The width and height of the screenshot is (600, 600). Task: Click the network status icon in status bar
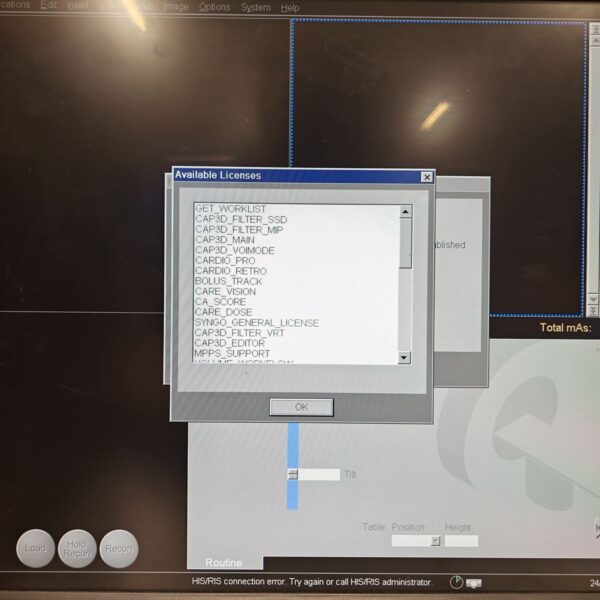tap(474, 583)
